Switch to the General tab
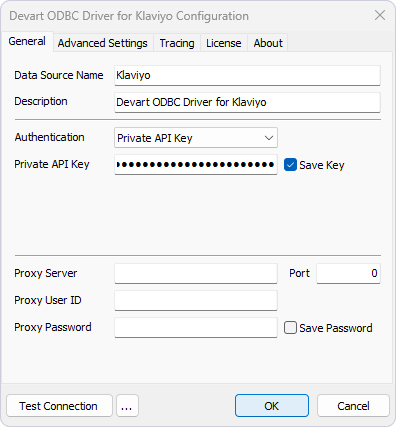 pyautogui.click(x=27, y=42)
